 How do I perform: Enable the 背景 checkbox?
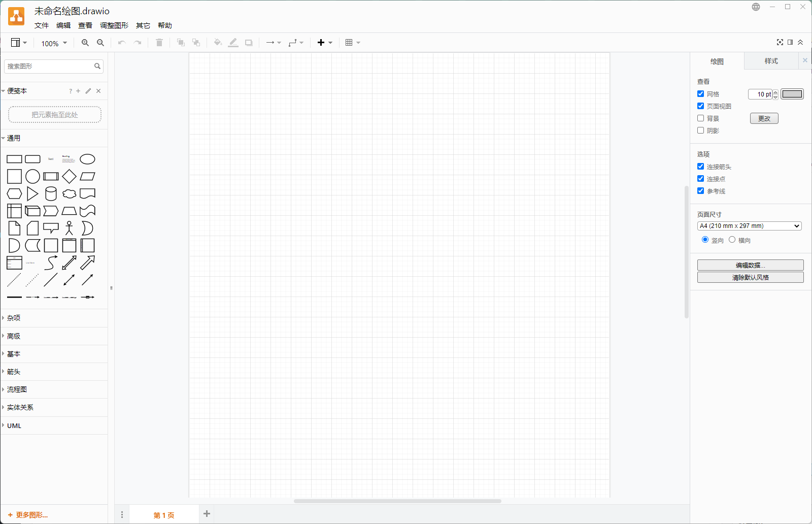click(x=700, y=118)
